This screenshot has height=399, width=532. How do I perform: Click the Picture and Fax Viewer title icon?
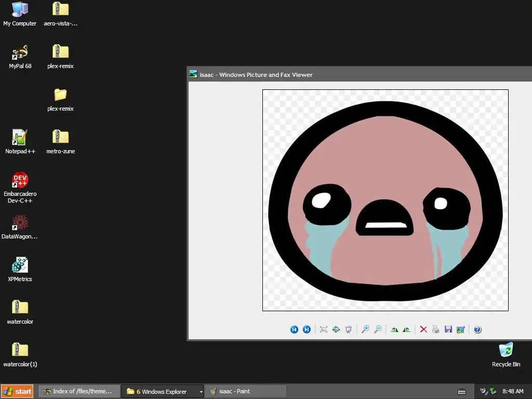(x=193, y=74)
